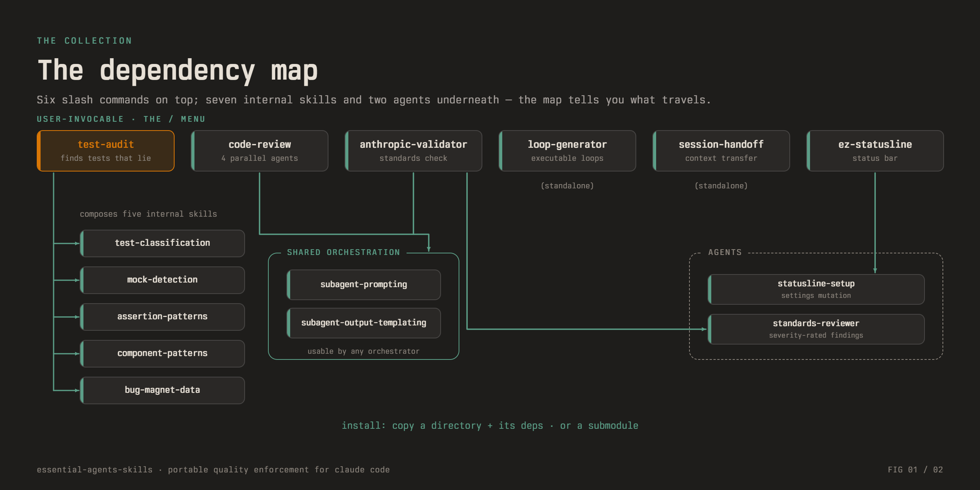Click 'usable by any orchestrator' caption
This screenshot has height=490, width=980.
[x=364, y=351]
